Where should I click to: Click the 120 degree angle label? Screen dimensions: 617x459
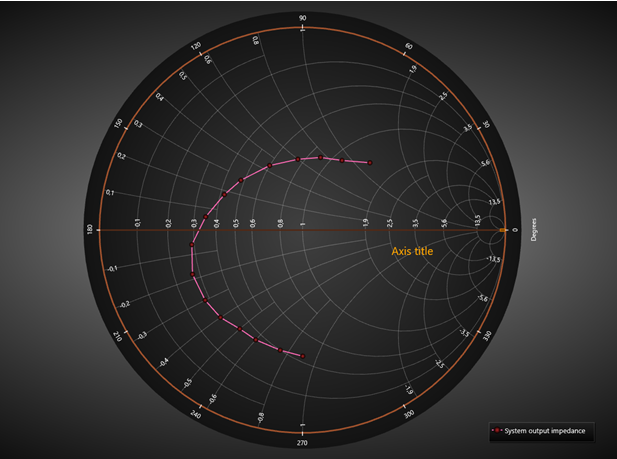[196, 46]
